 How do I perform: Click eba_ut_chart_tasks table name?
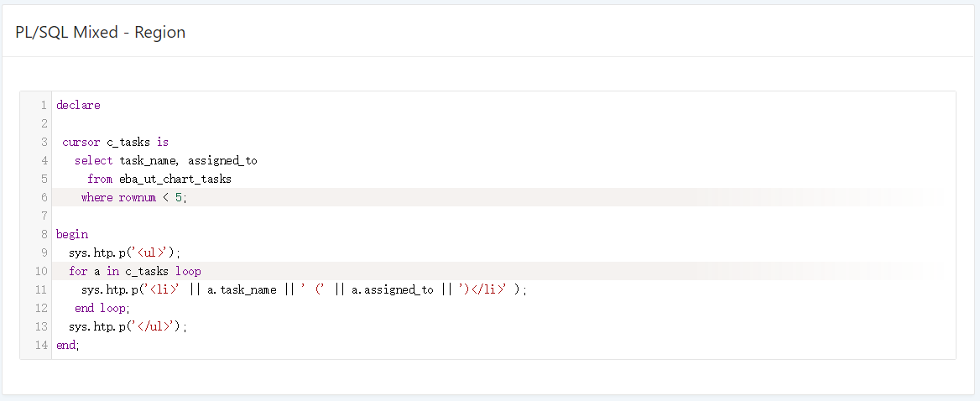[x=175, y=180]
